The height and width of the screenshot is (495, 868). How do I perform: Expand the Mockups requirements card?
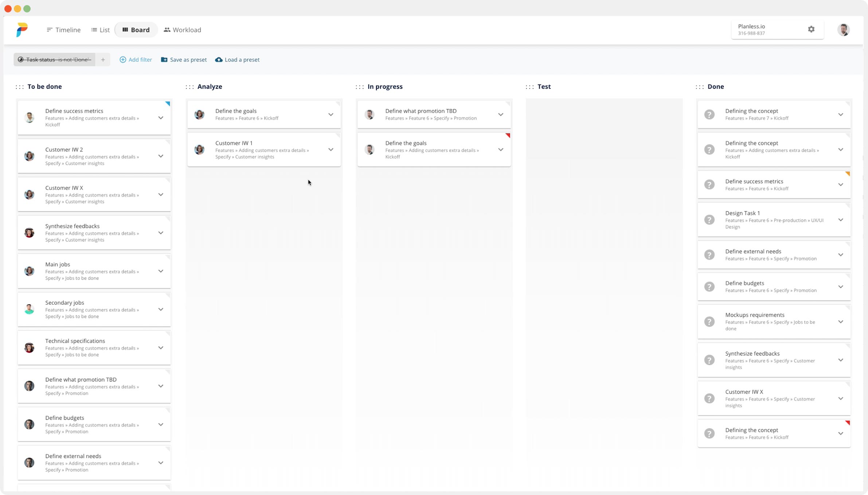[x=841, y=321]
